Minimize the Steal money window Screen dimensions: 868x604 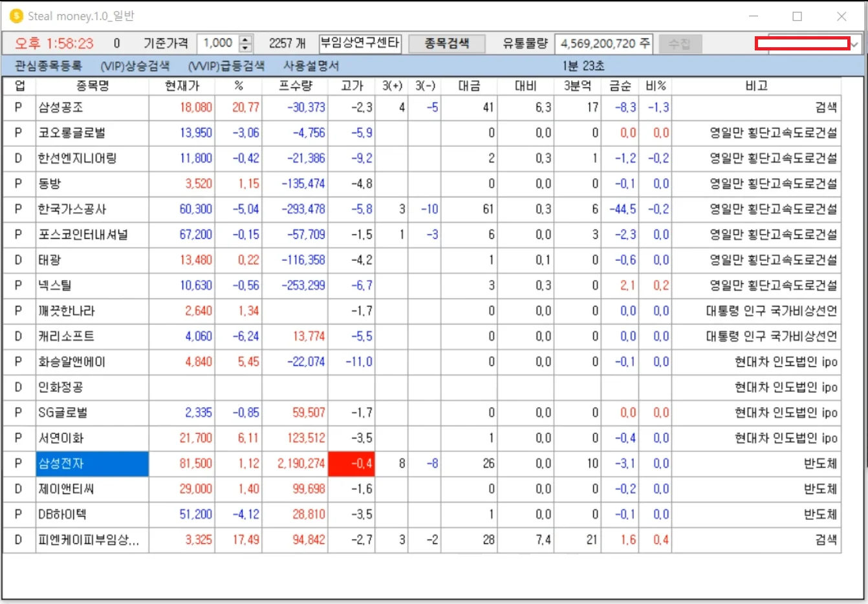(754, 16)
